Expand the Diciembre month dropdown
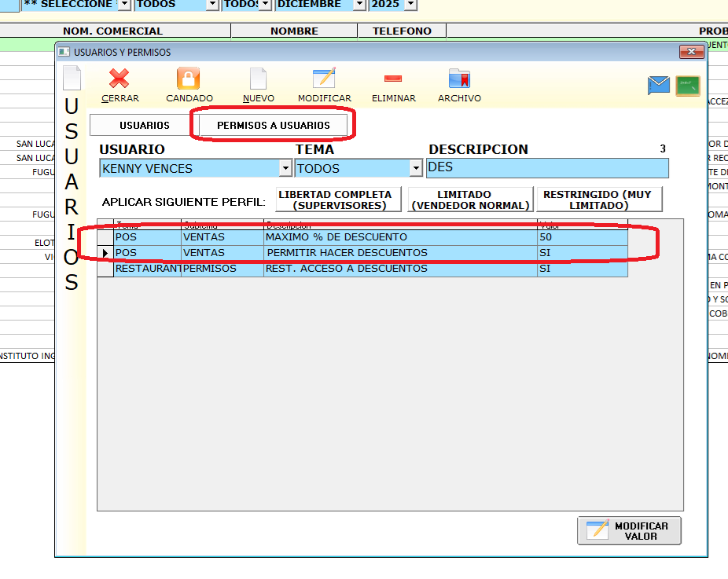 coord(359,5)
